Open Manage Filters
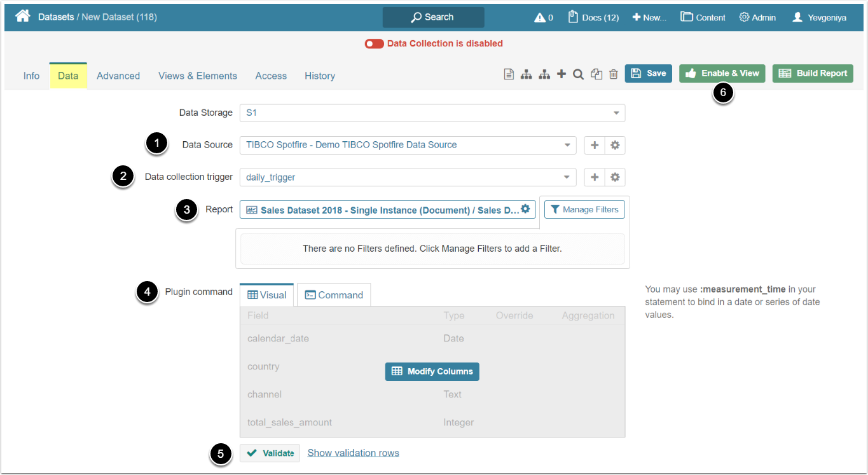 click(x=584, y=209)
